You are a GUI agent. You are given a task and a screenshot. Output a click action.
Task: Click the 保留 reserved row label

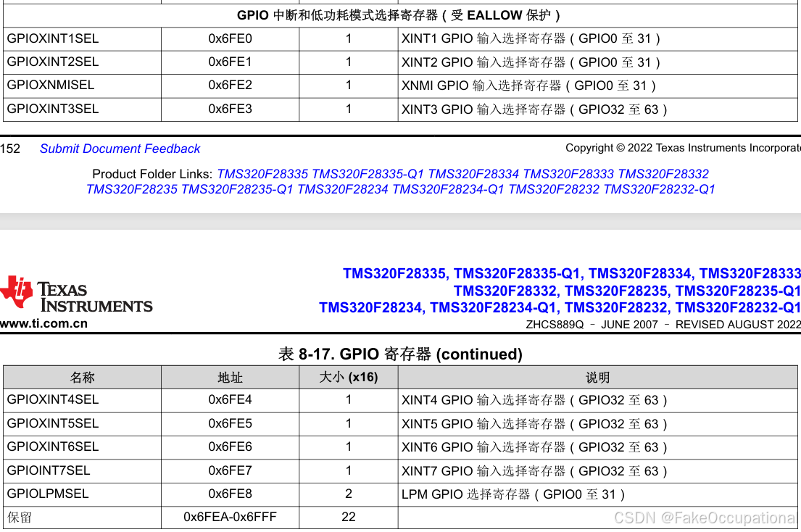click(x=20, y=518)
